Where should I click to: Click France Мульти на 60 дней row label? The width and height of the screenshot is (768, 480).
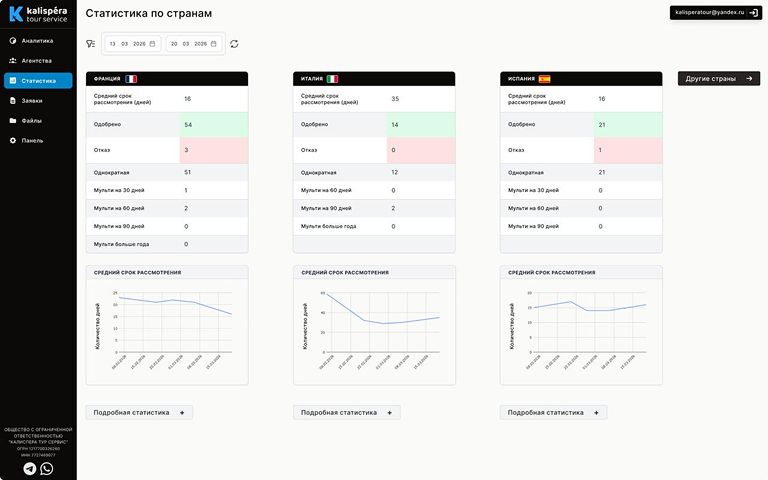(x=119, y=208)
